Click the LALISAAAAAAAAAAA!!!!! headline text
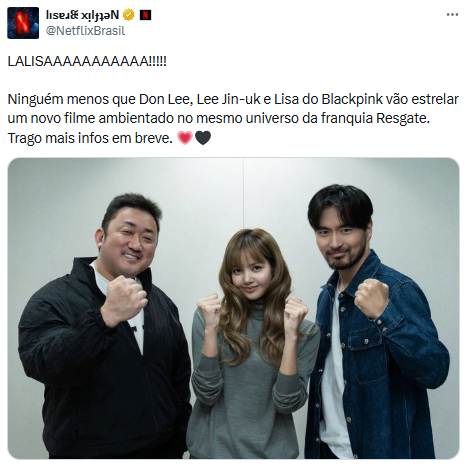 pos(87,62)
